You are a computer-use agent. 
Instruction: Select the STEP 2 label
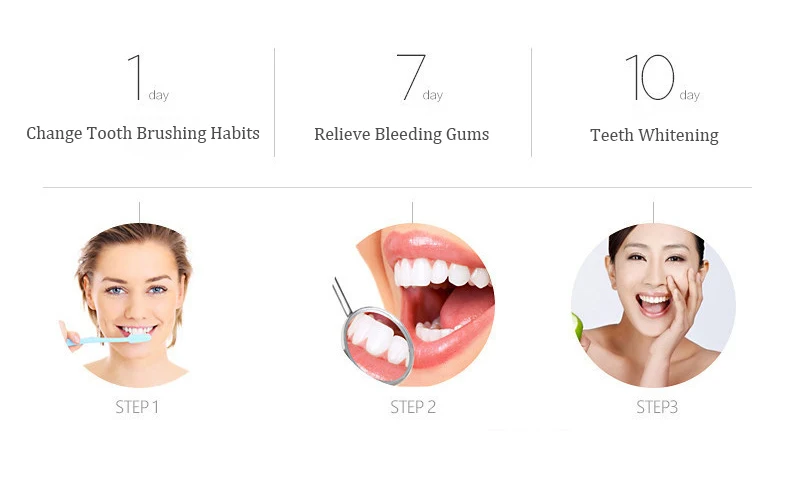tap(413, 407)
